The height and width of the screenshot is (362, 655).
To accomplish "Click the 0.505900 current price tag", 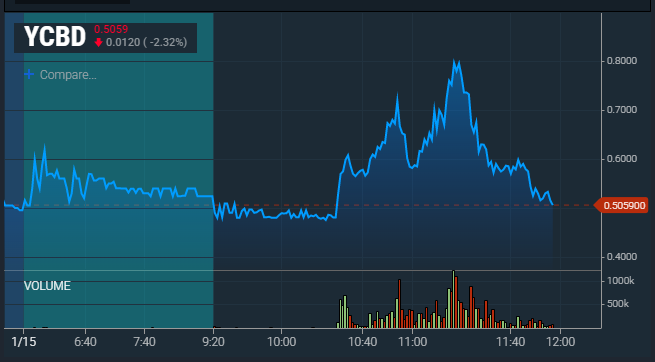I will (x=621, y=205).
